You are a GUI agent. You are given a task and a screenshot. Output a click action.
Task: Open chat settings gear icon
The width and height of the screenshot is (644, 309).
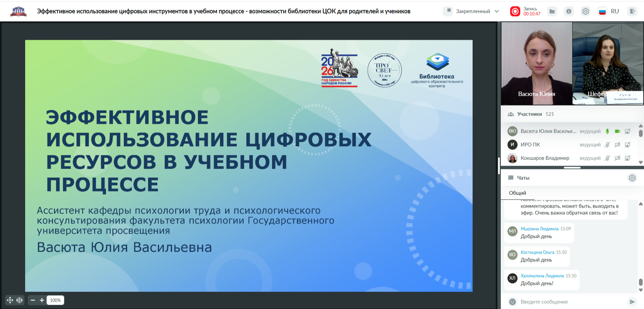coord(632,178)
